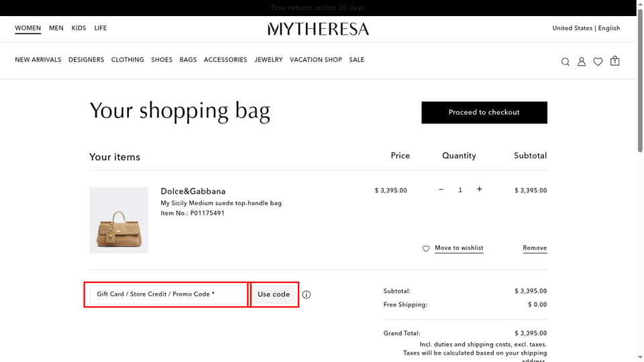Click the promo code info icon
This screenshot has width=644, height=362.
[x=307, y=294]
